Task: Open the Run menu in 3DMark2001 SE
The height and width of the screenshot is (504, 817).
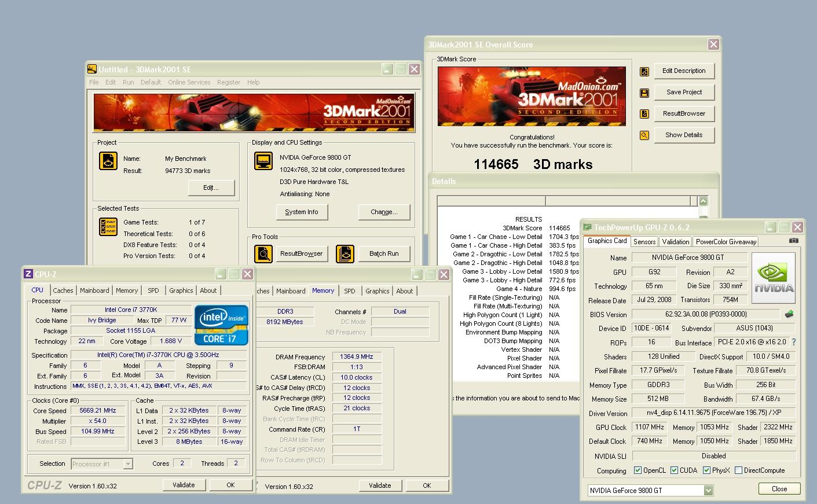Action: 128,82
